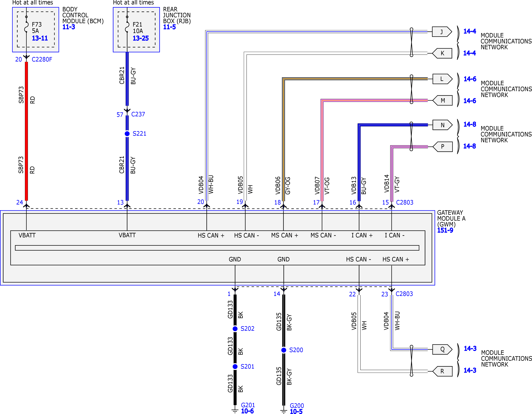The height and width of the screenshot is (414, 532).
Task: Follow the 14-6 link beside connector M
Action: point(470,101)
